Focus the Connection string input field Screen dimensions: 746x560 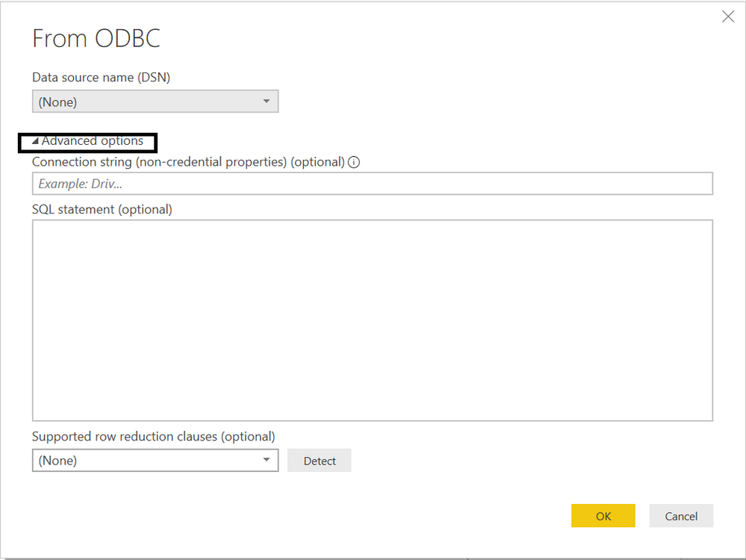pos(373,184)
